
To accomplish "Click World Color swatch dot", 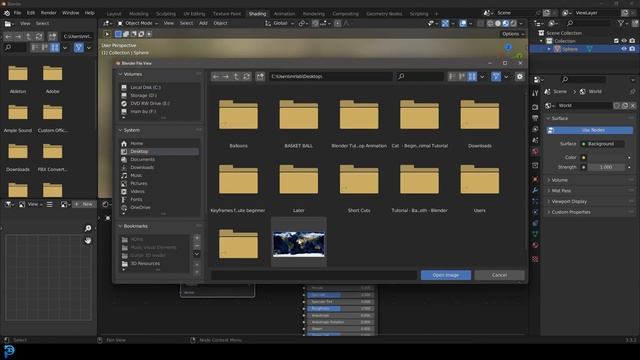I will (x=583, y=158).
